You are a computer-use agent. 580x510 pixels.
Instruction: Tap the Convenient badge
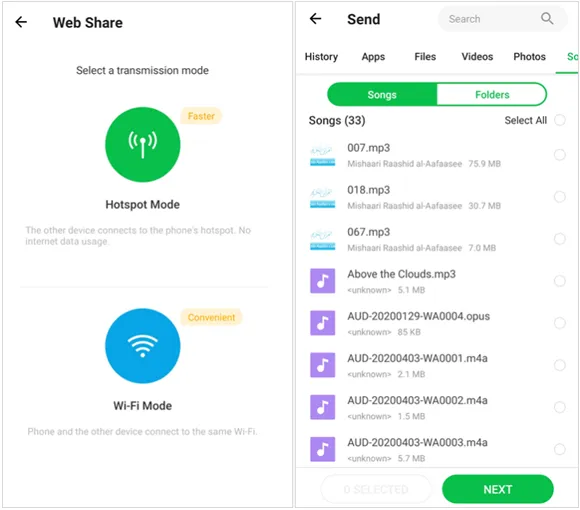tap(211, 317)
